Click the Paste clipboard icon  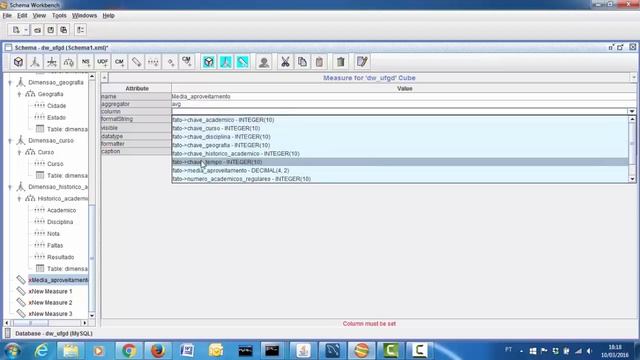point(319,62)
